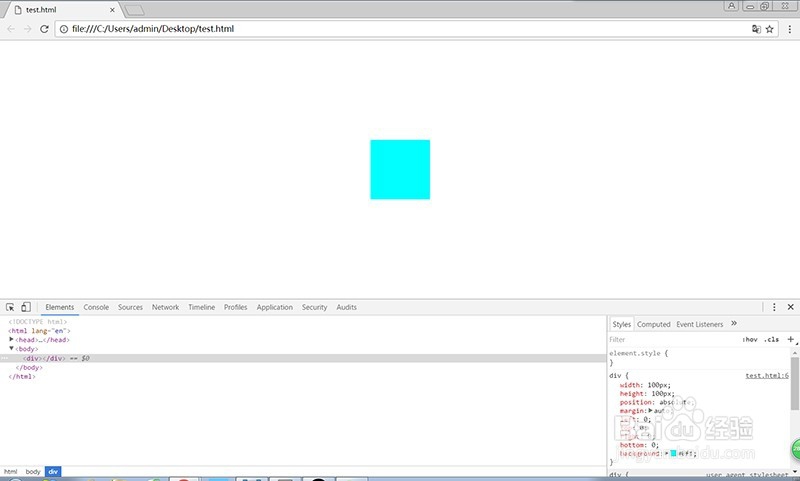The height and width of the screenshot is (481, 800).
Task: Expand the margin shorthand triangle
Action: pyautogui.click(x=651, y=411)
